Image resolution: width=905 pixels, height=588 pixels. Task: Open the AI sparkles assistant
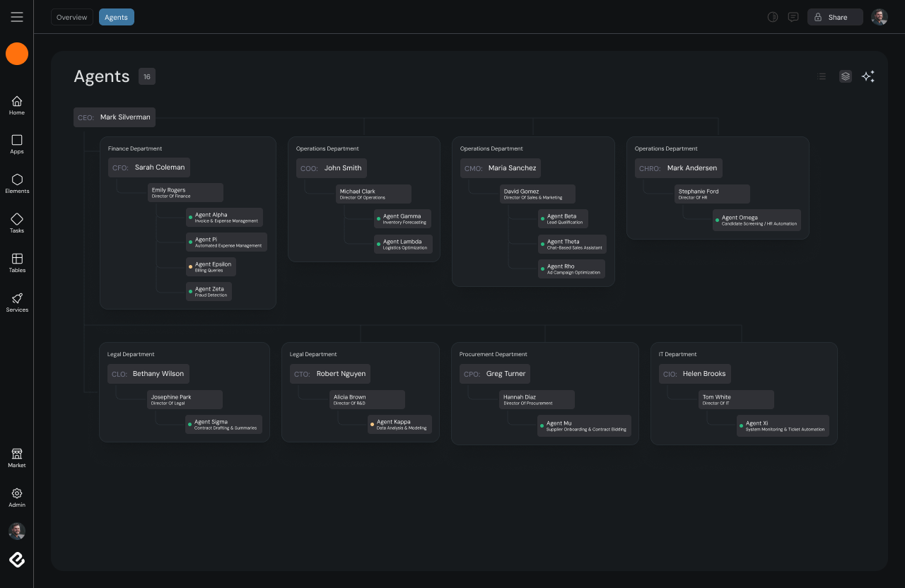click(868, 76)
